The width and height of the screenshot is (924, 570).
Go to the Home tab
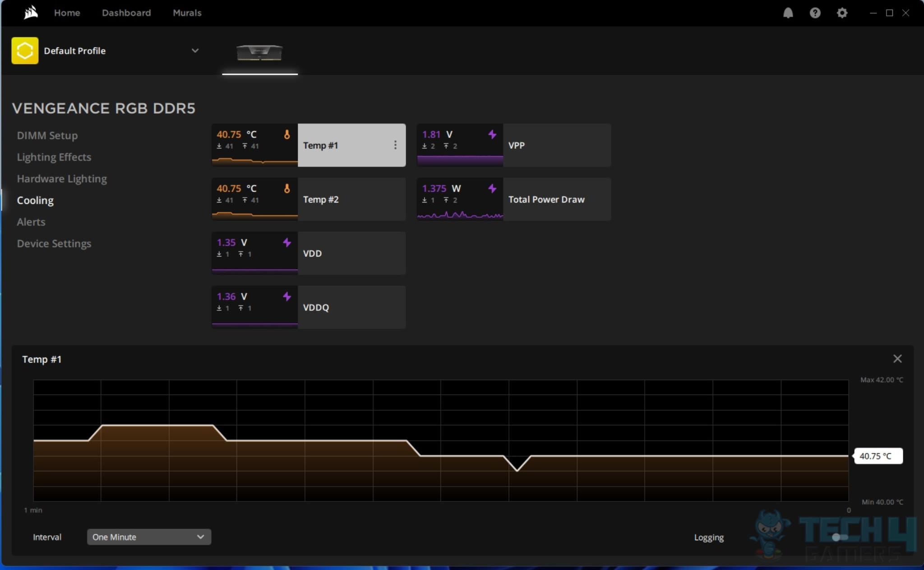(x=67, y=13)
